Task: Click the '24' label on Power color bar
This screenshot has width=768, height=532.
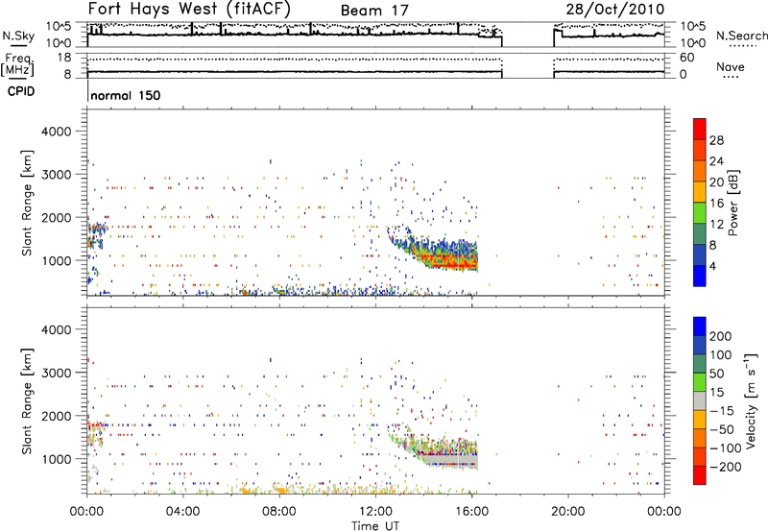Action: [x=716, y=161]
